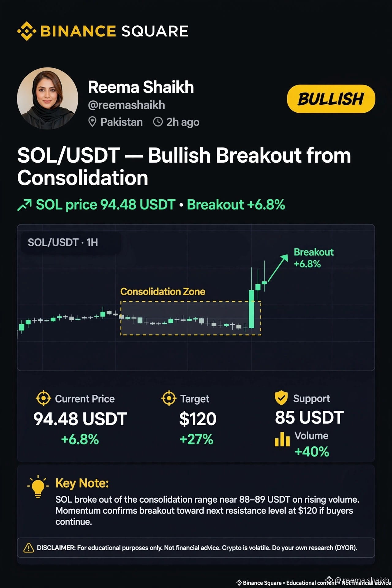This screenshot has height=588, width=392.
Task: Click the Reema Shaikh author name
Action: (x=141, y=87)
